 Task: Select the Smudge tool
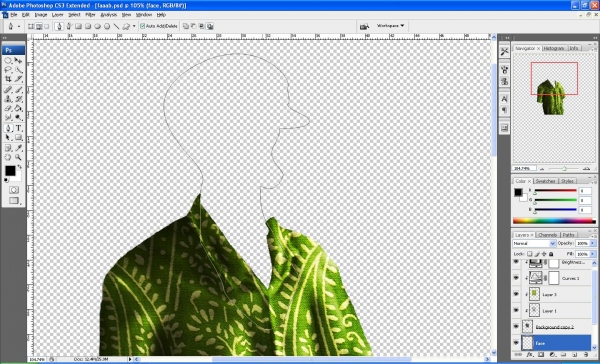pos(8,118)
